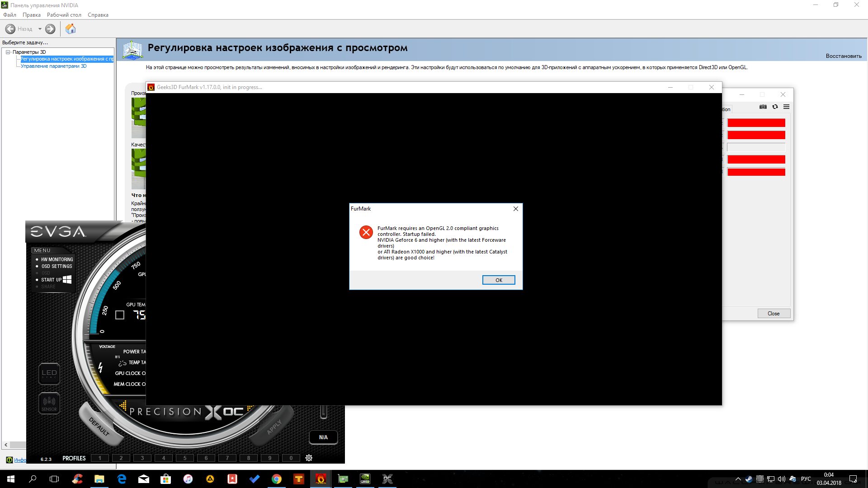Image resolution: width=868 pixels, height=488 pixels.
Task: Select profile slot 7 in Precision
Action: coord(227,458)
